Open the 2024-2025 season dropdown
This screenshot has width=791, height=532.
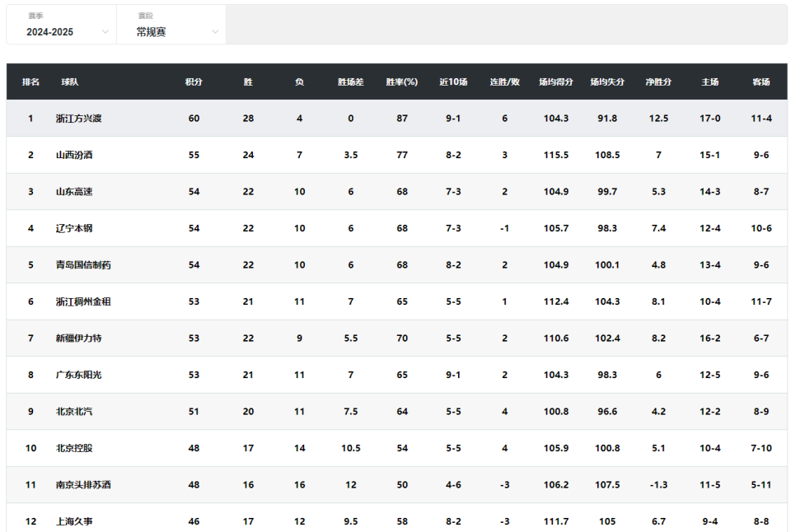click(x=62, y=25)
